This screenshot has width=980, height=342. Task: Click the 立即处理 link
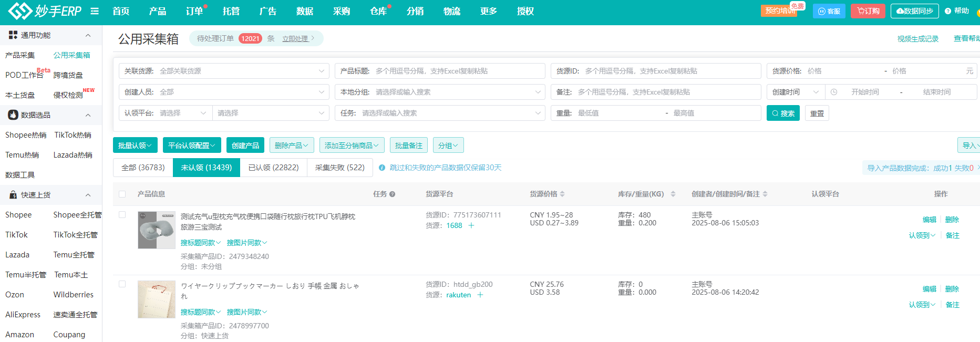(295, 38)
